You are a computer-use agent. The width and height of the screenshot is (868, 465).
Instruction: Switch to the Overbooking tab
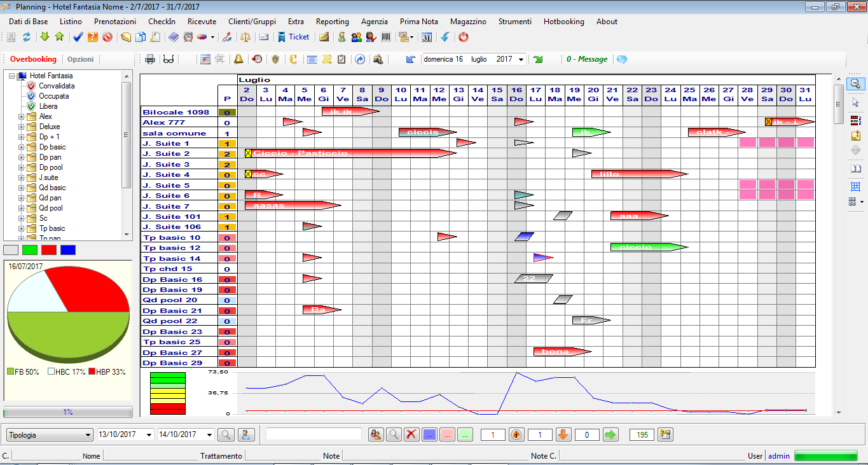coord(33,59)
